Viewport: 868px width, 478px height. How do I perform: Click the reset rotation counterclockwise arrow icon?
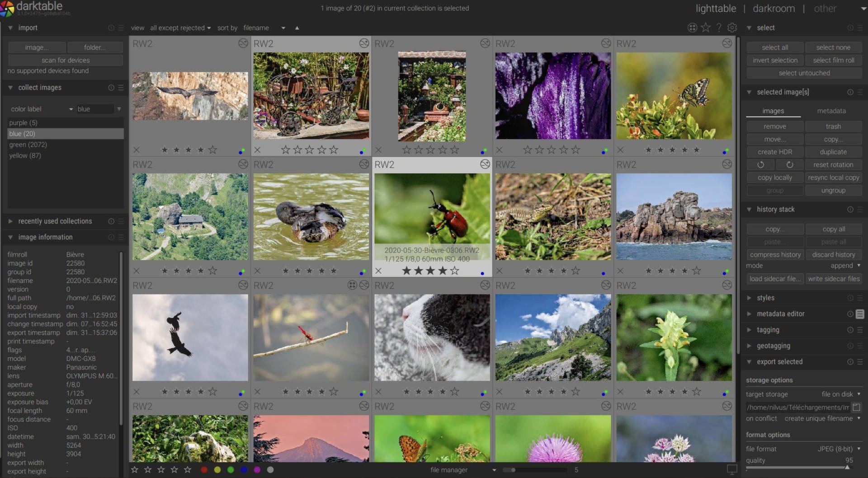point(761,164)
